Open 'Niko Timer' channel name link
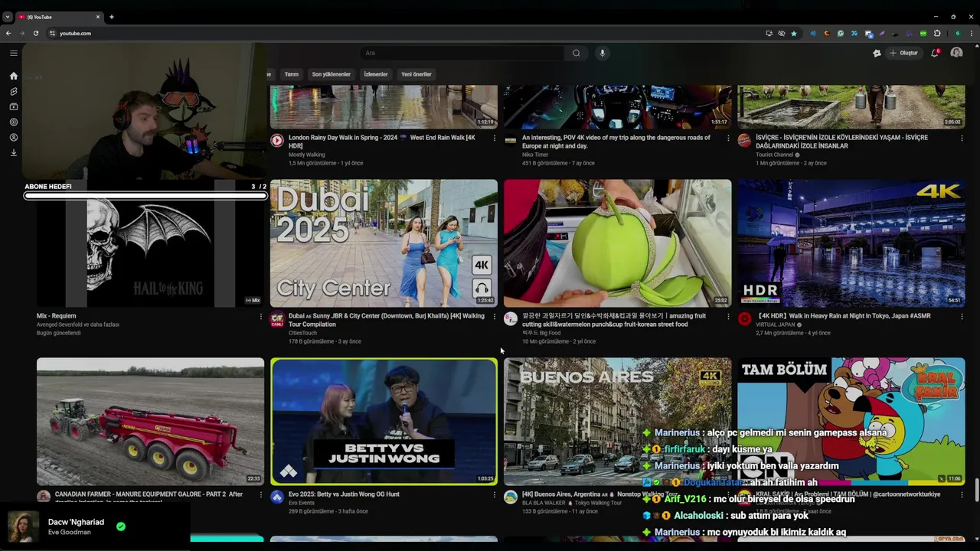Viewport: 980px width, 551px height. (x=535, y=155)
